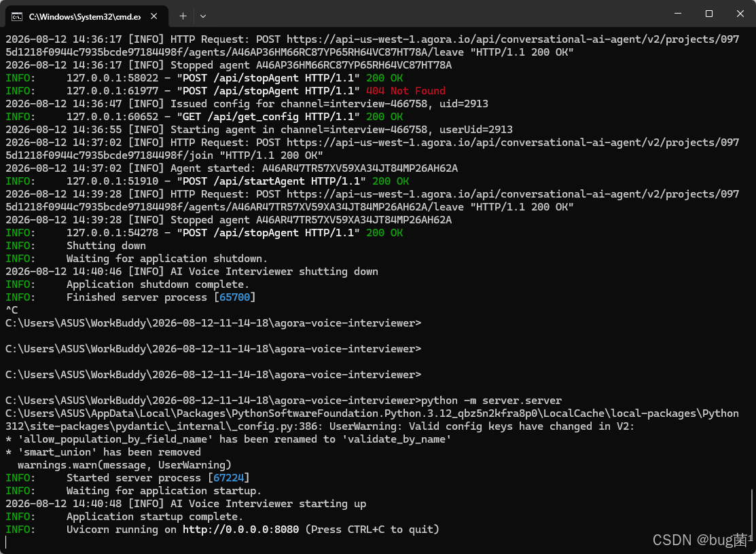Click the 'python -m server.server' command

point(491,401)
